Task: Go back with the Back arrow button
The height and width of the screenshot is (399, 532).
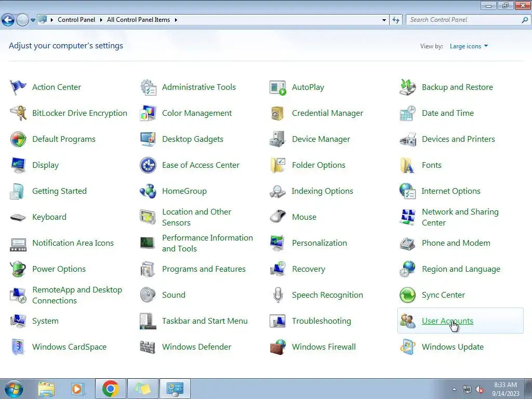Action: click(8, 20)
